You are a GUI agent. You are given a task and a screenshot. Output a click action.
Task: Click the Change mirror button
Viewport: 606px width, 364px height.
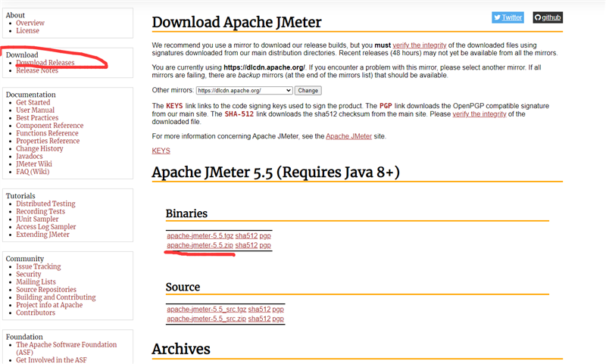pos(308,90)
